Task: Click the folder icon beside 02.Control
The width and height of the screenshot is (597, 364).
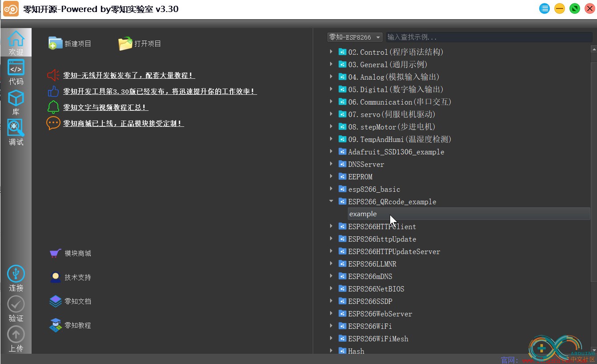Action: 343,52
